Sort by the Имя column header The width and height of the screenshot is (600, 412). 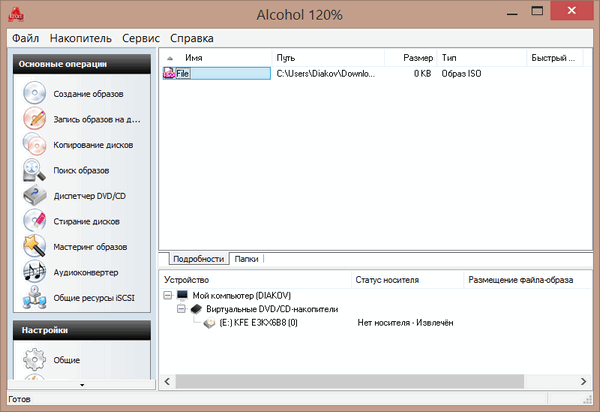point(216,58)
